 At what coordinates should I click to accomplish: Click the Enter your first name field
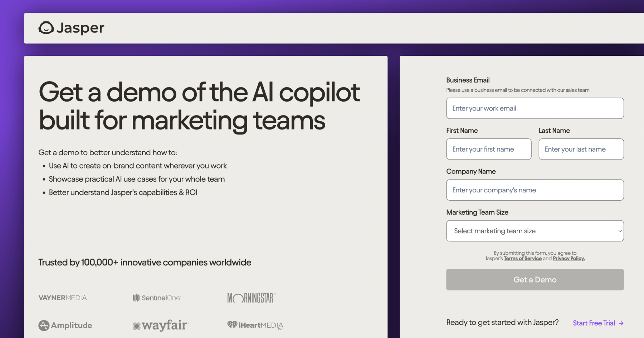[489, 149]
